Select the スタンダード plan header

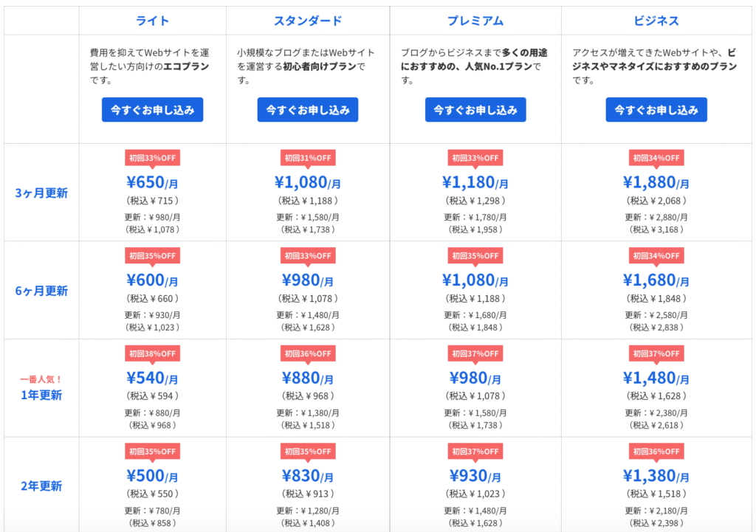pyautogui.click(x=308, y=21)
